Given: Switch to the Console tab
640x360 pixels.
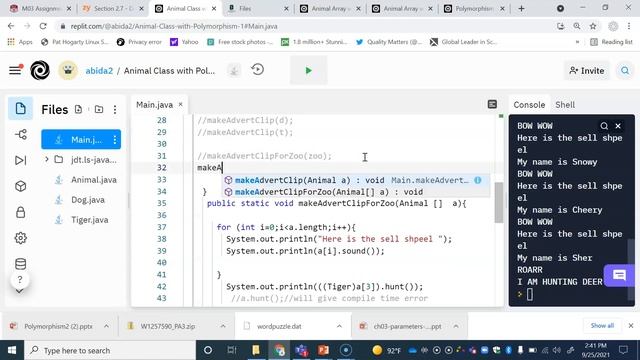Looking at the screenshot, I should coord(529,104).
